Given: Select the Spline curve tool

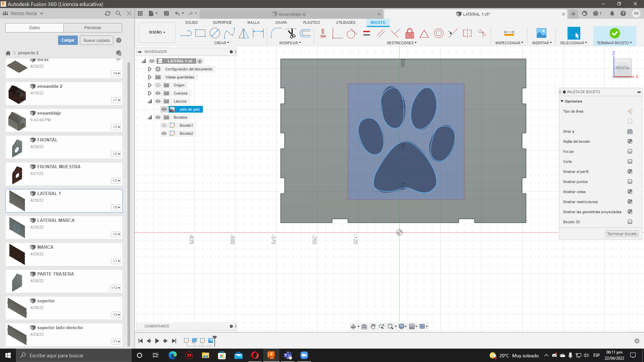Looking at the screenshot, I should coord(229,33).
